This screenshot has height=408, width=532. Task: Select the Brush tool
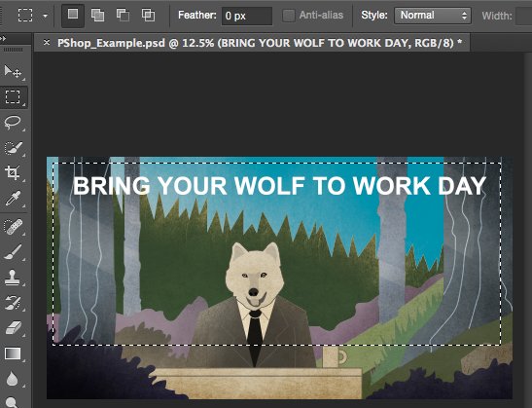[x=13, y=252]
